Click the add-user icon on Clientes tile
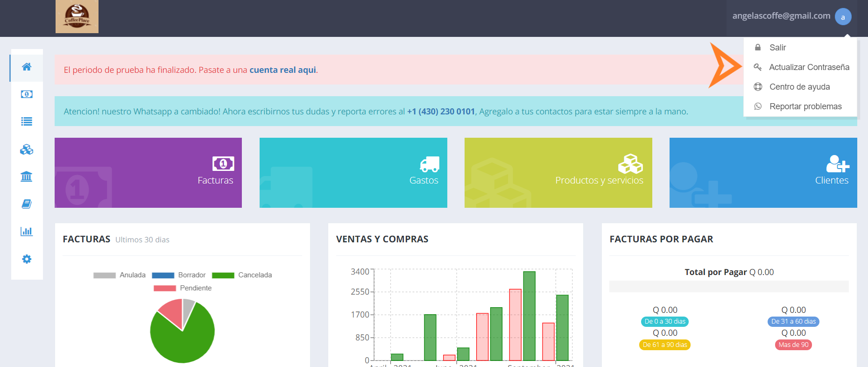Viewport: 868px width, 367px height. (x=838, y=164)
